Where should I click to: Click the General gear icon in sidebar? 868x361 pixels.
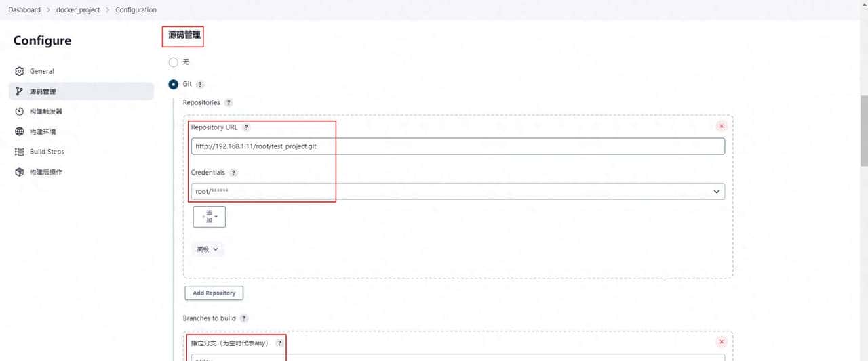pos(19,71)
